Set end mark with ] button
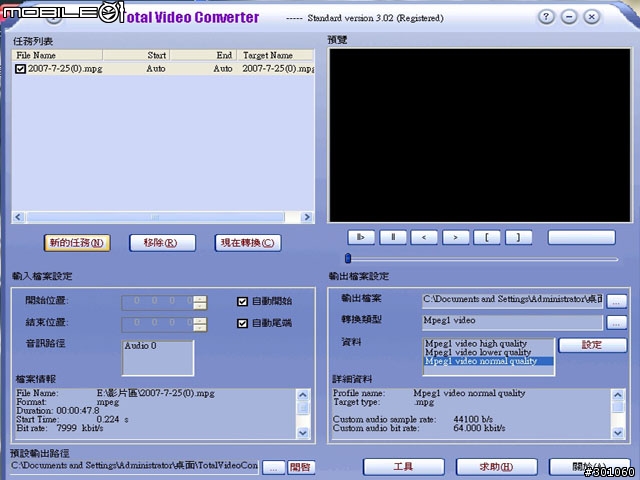Viewport: 640px width, 480px height. point(518,237)
